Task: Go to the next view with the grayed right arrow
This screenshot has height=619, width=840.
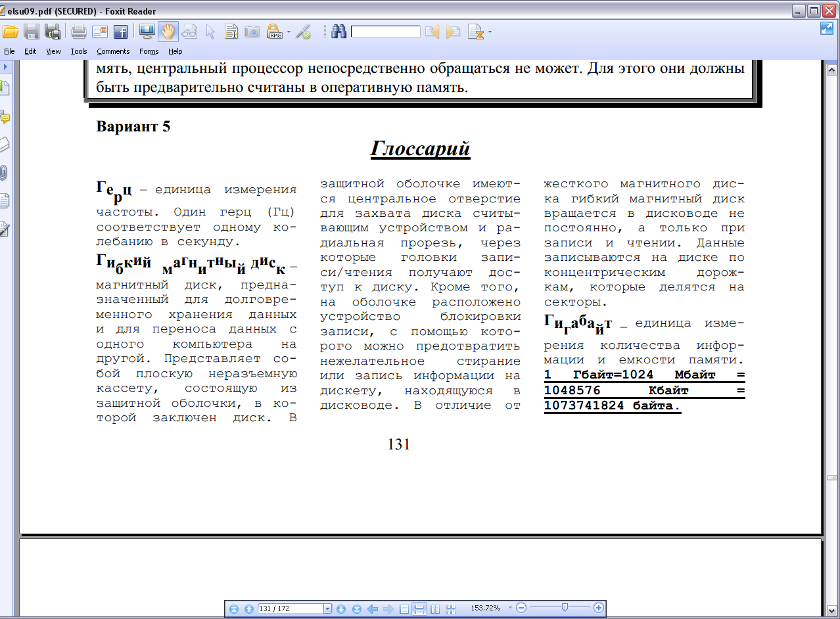Action: (x=388, y=609)
